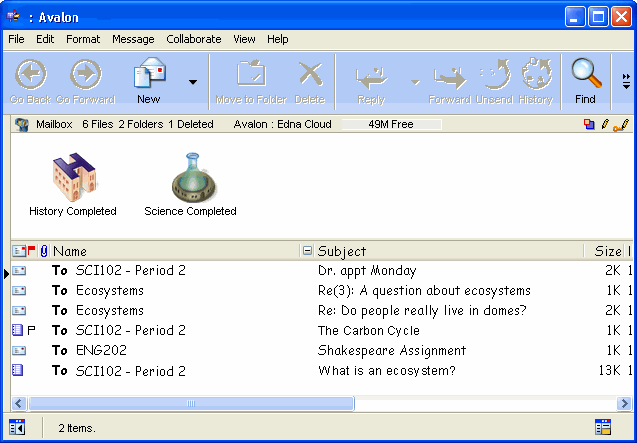Collapse the Subject column with minus box
The width and height of the screenshot is (637, 443).
tap(308, 251)
